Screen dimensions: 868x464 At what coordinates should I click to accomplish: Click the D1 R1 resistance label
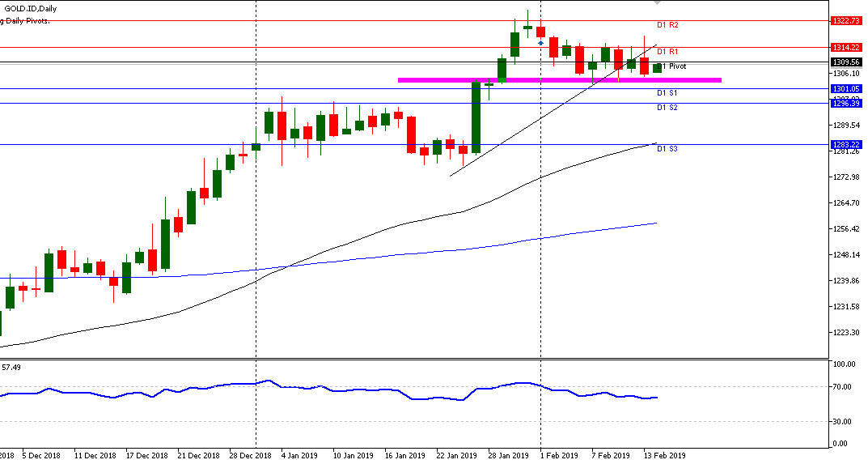(x=667, y=52)
